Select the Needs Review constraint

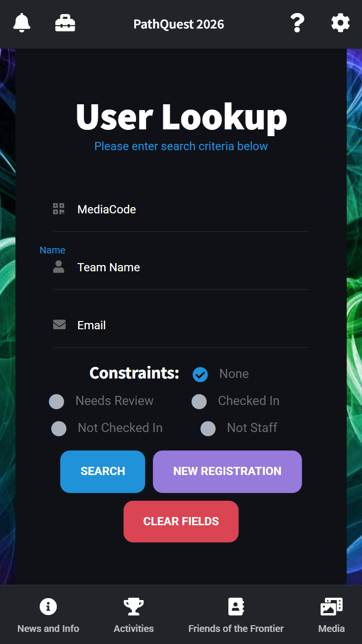56,401
